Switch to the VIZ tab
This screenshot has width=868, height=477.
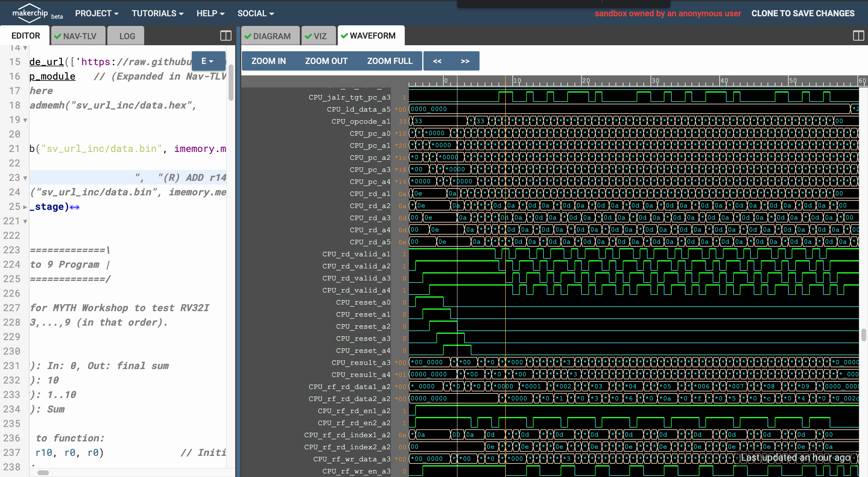click(x=319, y=36)
